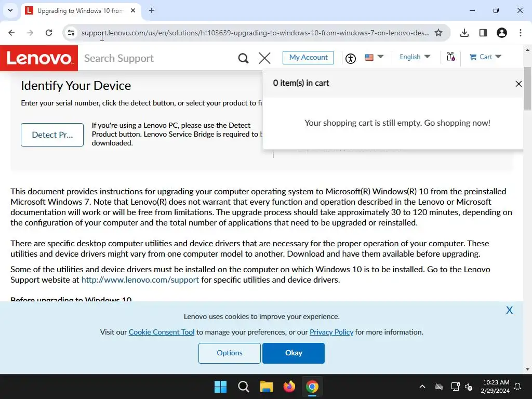
Task: Click the search magnifier icon
Action: click(x=243, y=58)
